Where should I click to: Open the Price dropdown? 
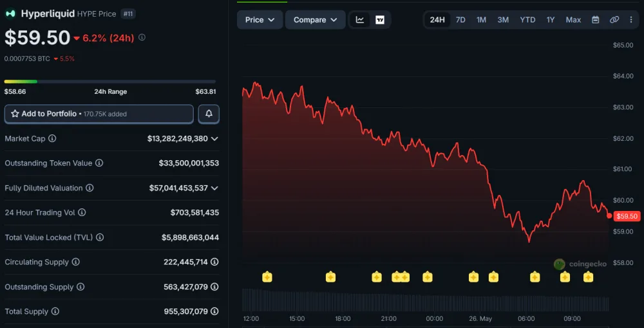click(260, 20)
